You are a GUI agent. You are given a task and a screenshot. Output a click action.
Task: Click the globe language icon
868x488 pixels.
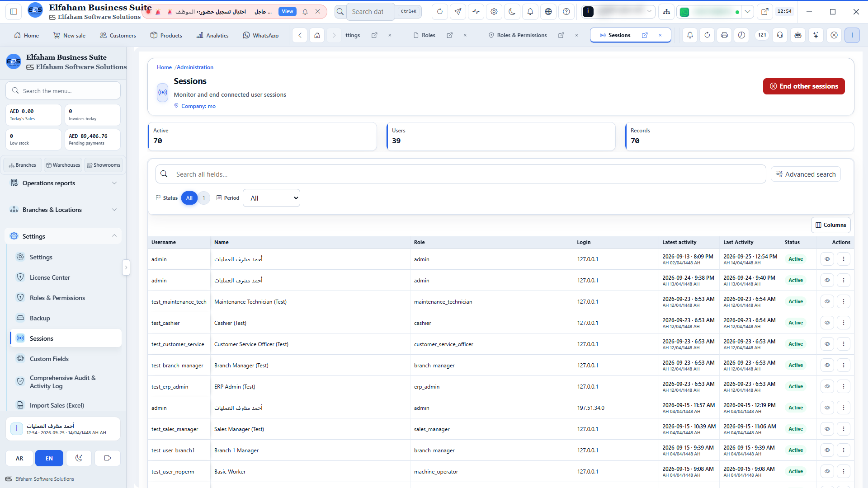point(548,12)
